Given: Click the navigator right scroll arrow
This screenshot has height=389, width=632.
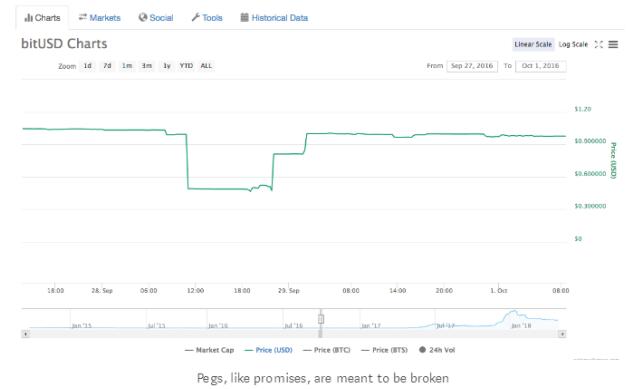Looking at the screenshot, I should [x=562, y=334].
